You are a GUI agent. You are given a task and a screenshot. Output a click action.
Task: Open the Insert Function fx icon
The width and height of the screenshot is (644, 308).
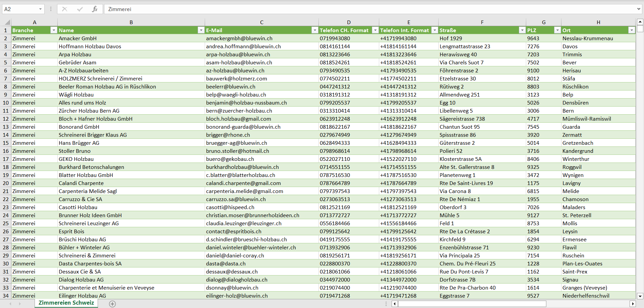[95, 9]
